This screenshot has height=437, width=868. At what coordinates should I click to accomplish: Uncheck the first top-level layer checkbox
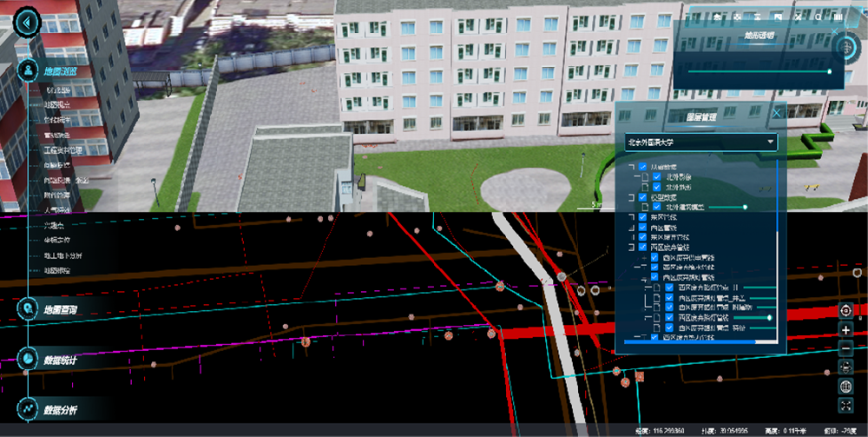click(642, 166)
